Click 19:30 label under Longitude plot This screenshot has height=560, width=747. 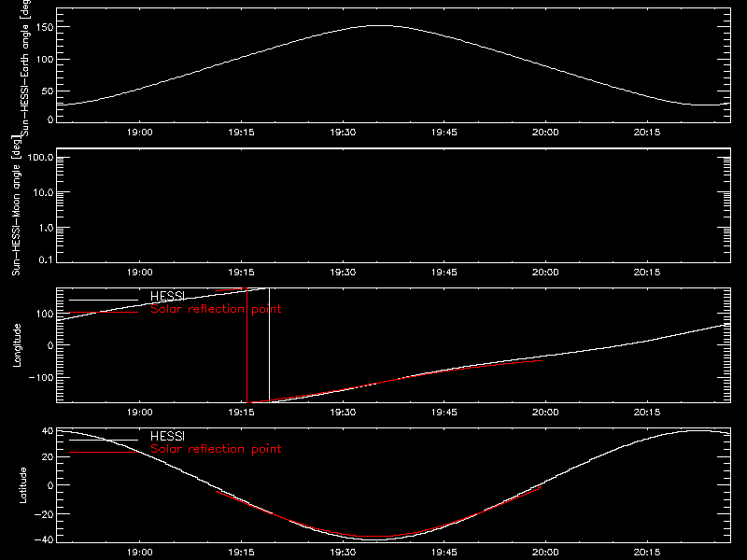tap(343, 413)
